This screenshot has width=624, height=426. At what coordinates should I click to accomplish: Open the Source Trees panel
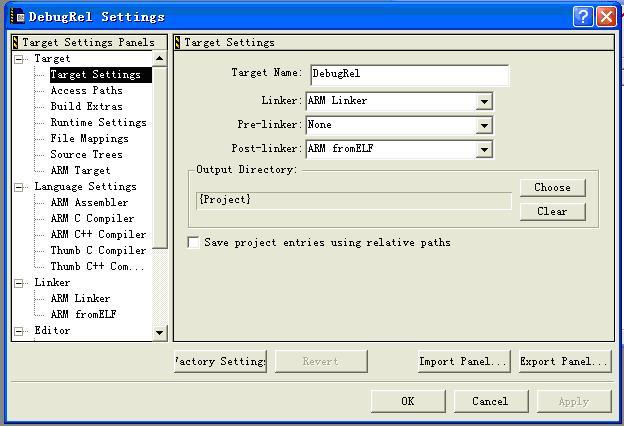[x=86, y=154]
